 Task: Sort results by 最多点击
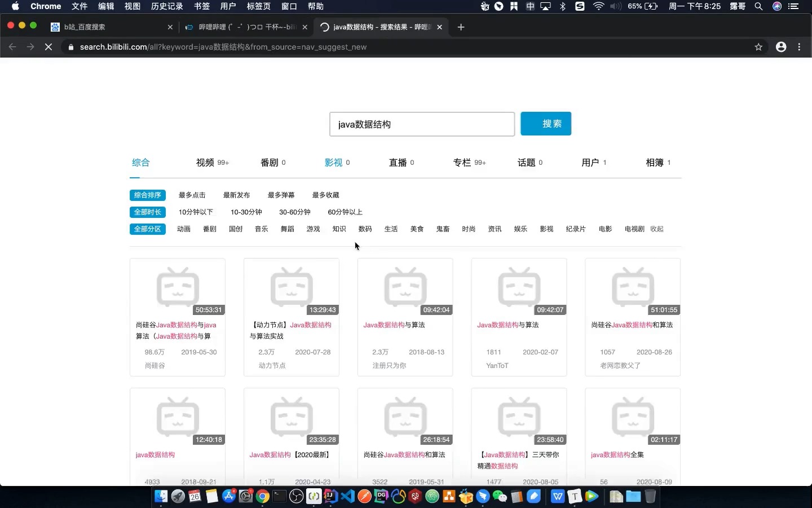[192, 195]
